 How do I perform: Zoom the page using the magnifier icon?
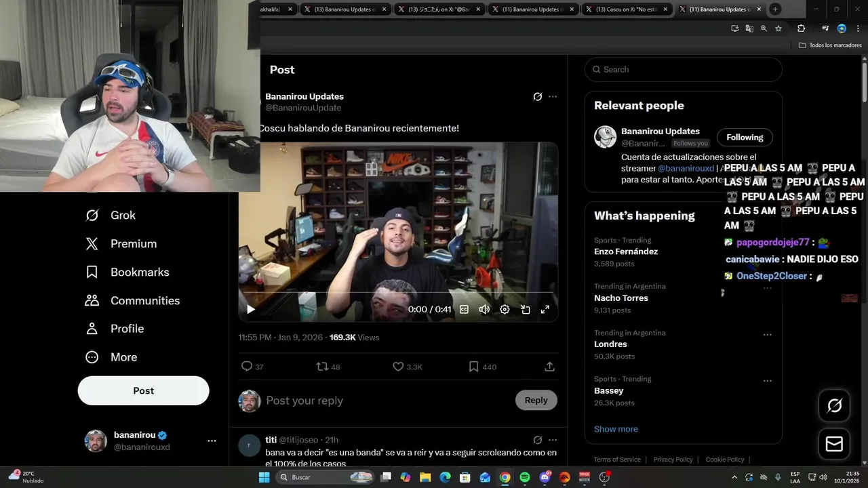click(764, 28)
